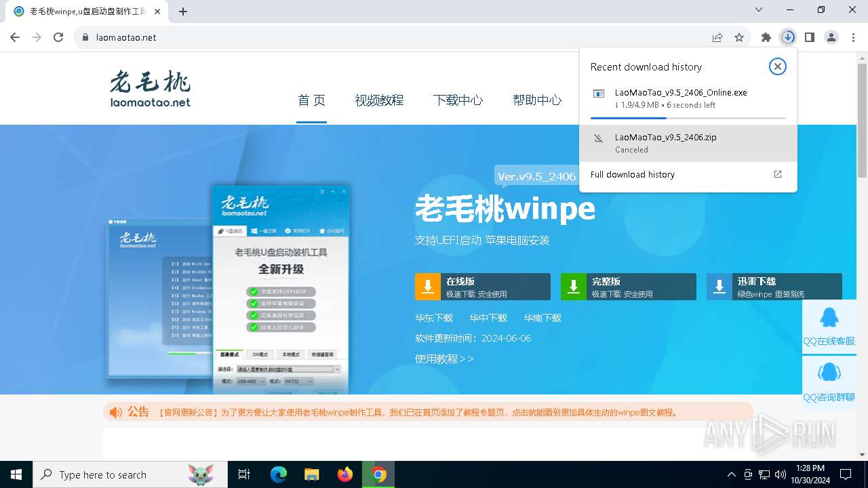
Task: Choose 华东下载 mirror link
Action: [434, 318]
